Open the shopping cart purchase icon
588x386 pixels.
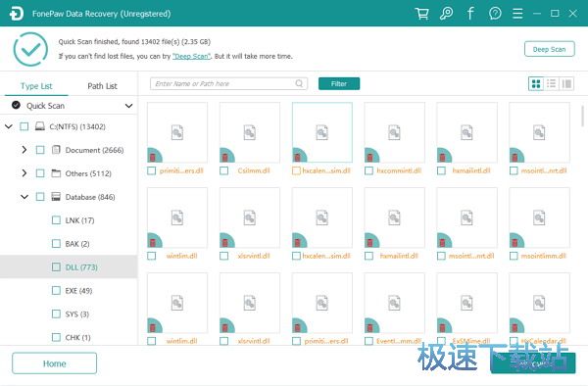tap(421, 14)
